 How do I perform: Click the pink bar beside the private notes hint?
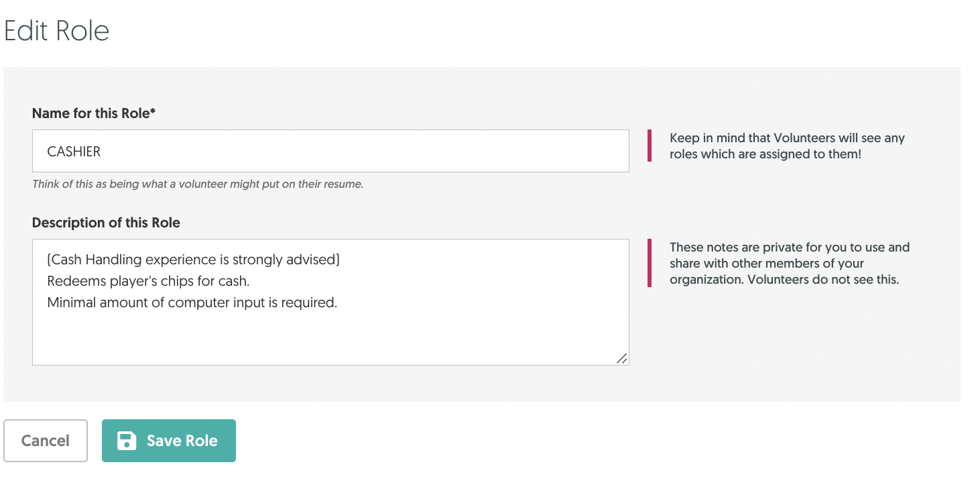tap(650, 263)
